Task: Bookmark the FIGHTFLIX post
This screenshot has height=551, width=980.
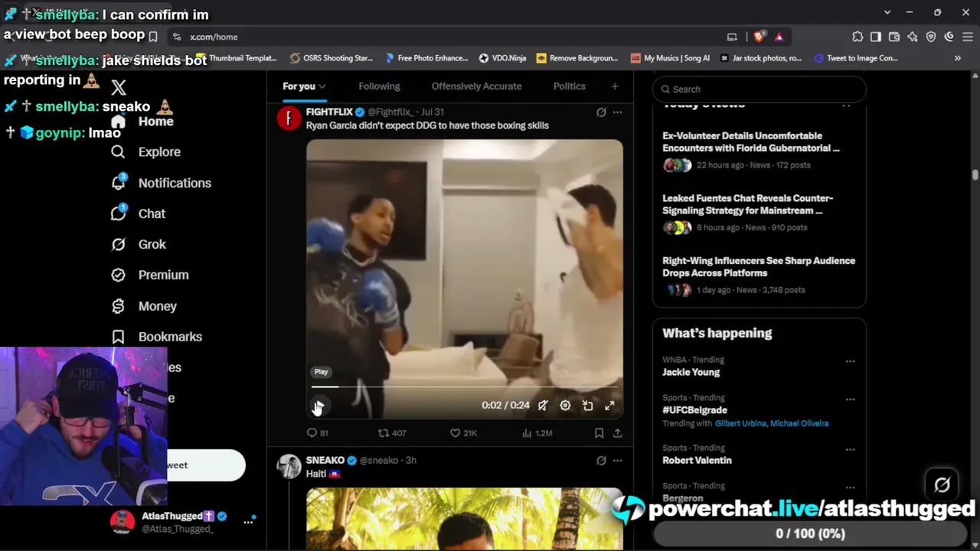Action: (599, 433)
